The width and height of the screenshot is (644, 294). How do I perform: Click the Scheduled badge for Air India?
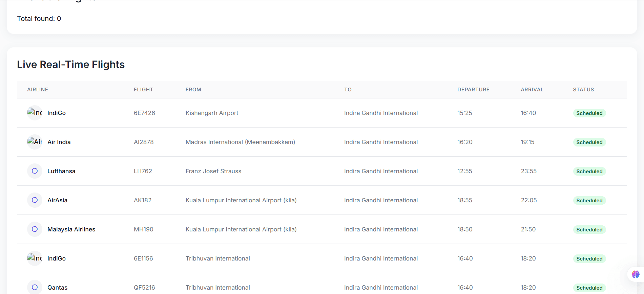(x=589, y=142)
